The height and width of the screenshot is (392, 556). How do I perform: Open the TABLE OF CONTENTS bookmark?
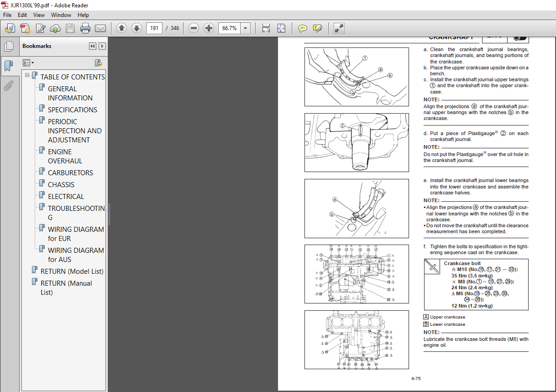[x=73, y=77]
